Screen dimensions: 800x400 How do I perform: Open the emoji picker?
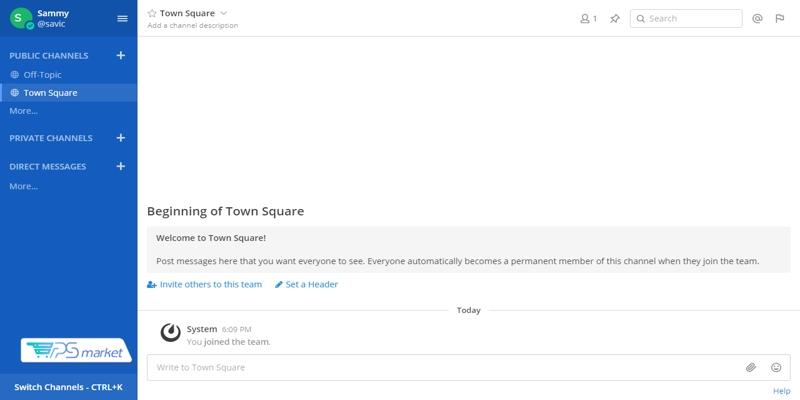point(776,367)
